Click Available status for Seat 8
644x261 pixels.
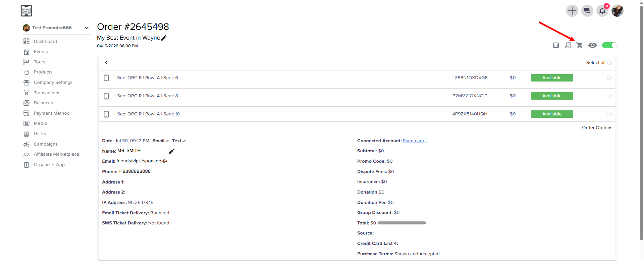552,96
